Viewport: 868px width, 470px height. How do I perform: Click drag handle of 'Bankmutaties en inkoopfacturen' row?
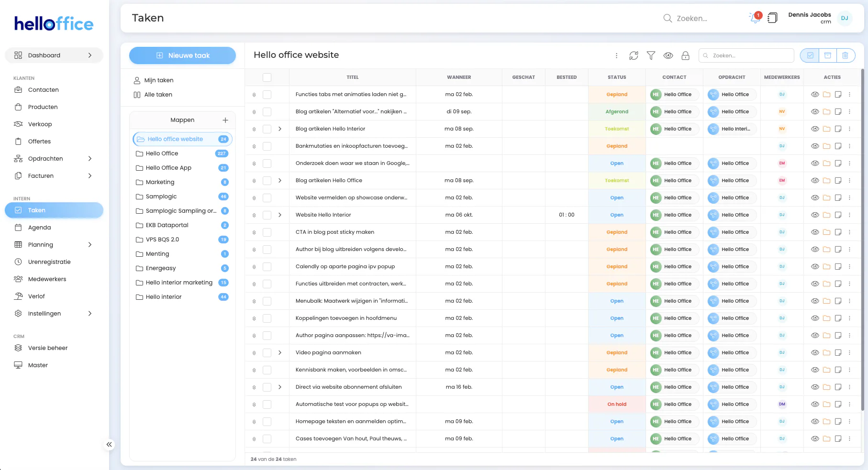coord(254,146)
